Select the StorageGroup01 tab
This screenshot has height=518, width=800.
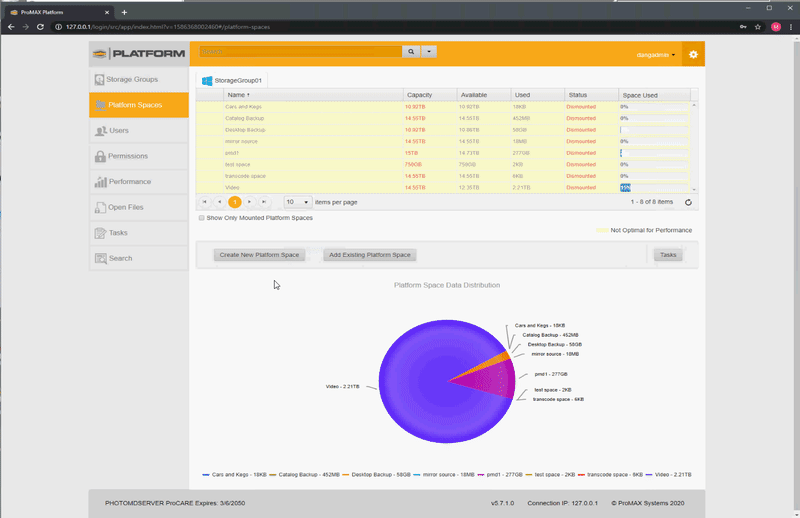pos(233,81)
